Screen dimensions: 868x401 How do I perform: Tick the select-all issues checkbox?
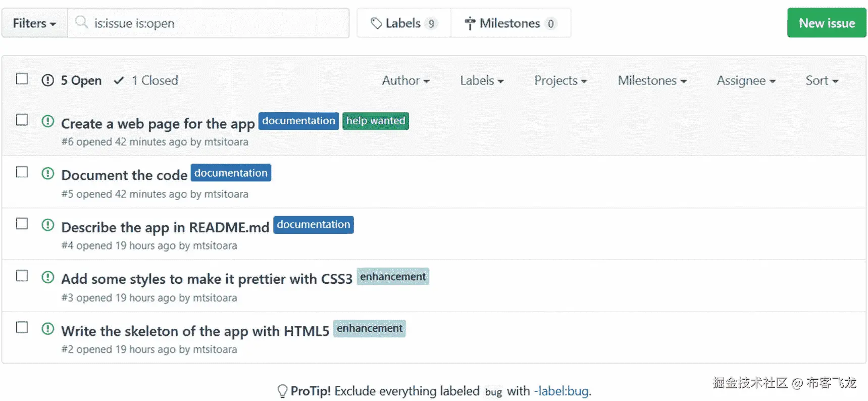(x=22, y=79)
